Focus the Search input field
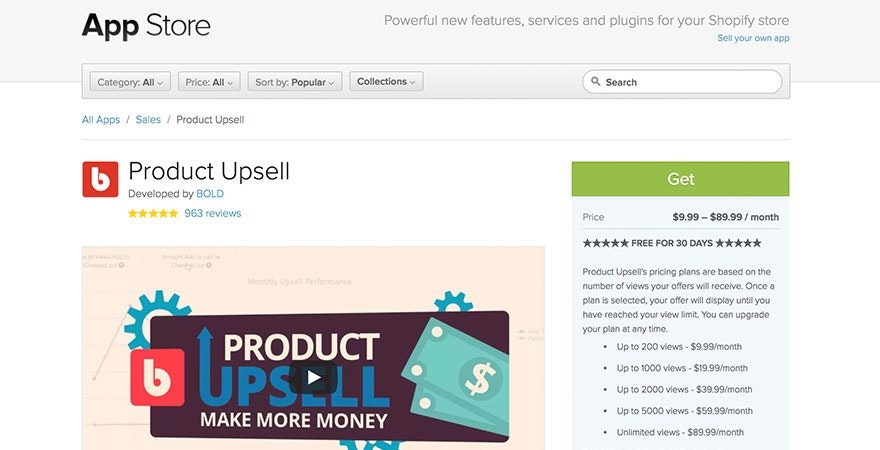The height and width of the screenshot is (450, 880). tap(690, 82)
